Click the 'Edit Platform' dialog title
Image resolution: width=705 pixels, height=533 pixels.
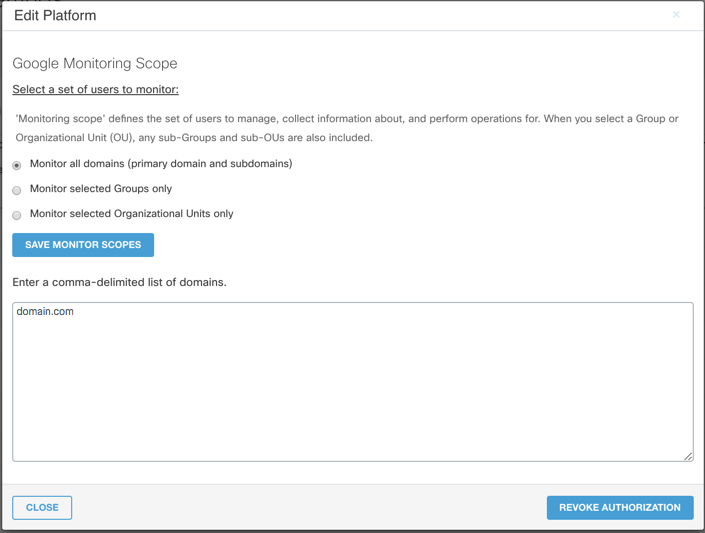click(55, 15)
